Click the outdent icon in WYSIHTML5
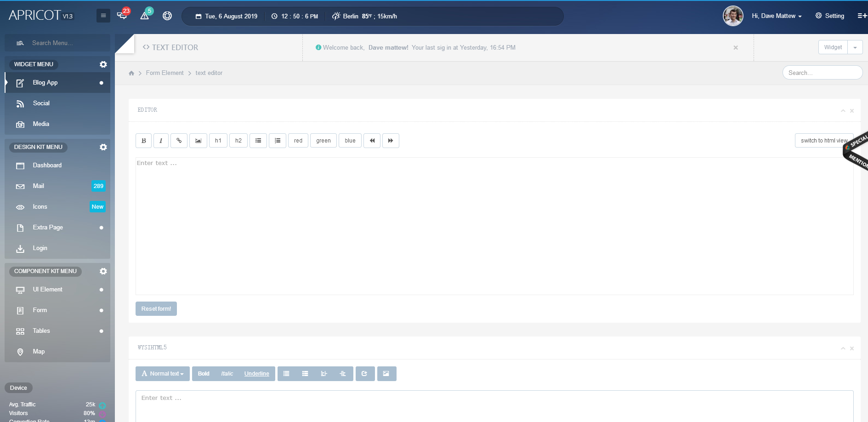Screen dimensions: 868x422 [324, 374]
